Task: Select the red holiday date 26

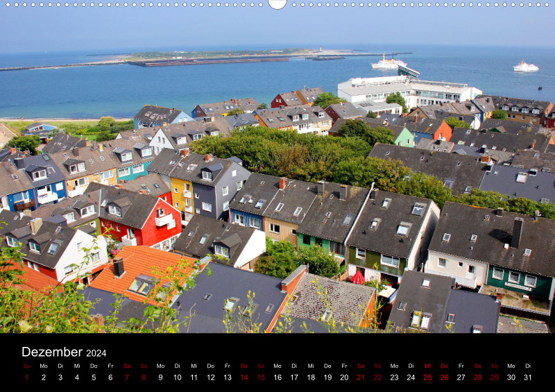Action: [445, 377]
